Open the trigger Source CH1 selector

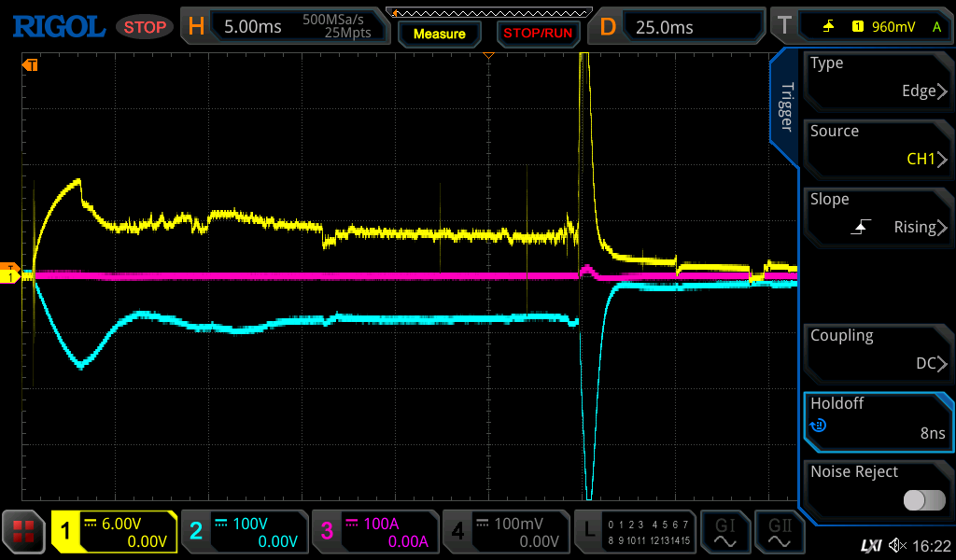[x=878, y=146]
